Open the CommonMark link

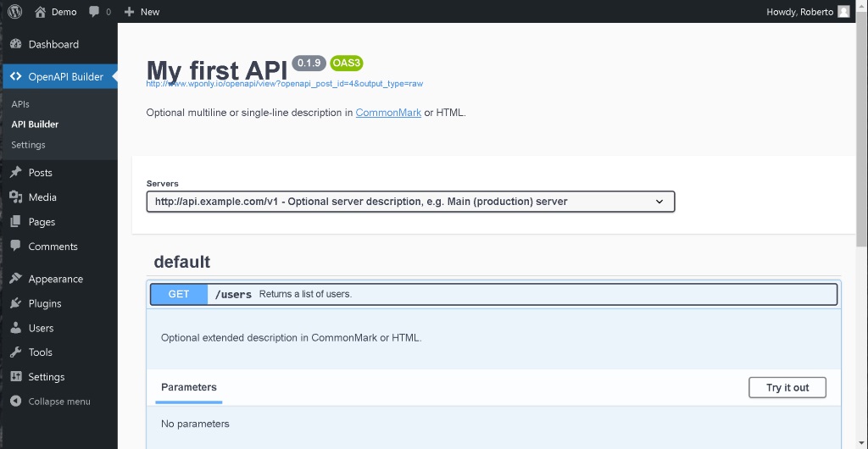[x=388, y=112]
